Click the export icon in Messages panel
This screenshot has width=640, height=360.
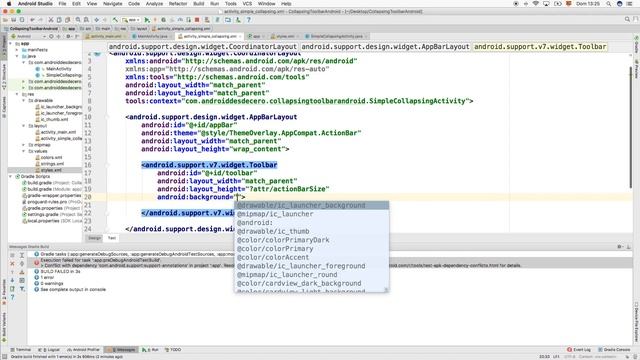(12, 289)
